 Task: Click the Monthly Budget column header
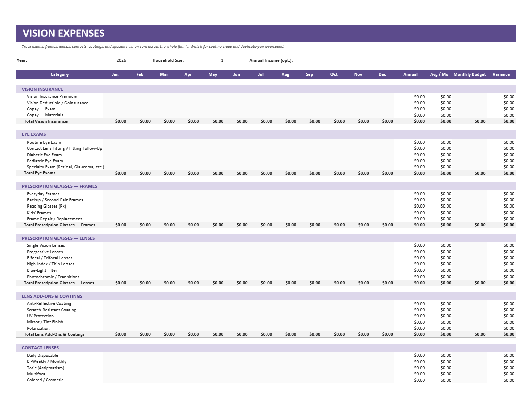click(x=470, y=74)
